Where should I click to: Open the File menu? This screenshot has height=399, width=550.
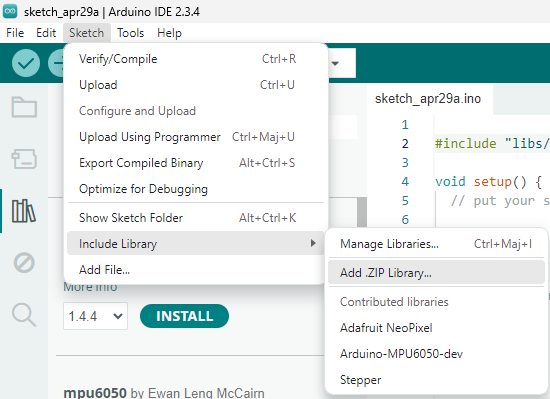15,33
